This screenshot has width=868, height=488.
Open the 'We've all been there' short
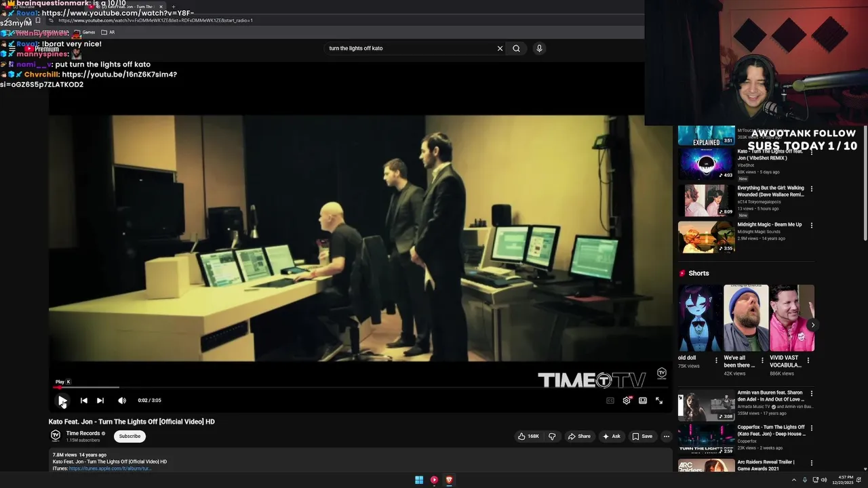point(745,319)
